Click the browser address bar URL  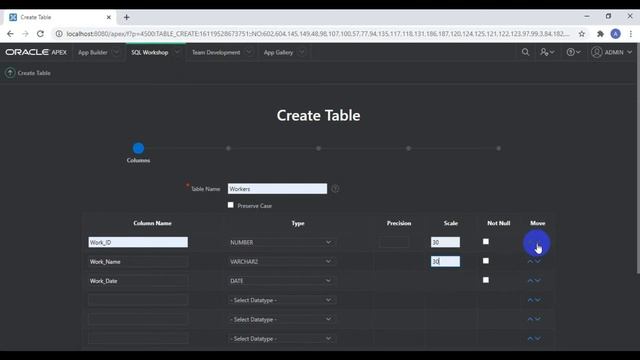[318, 34]
